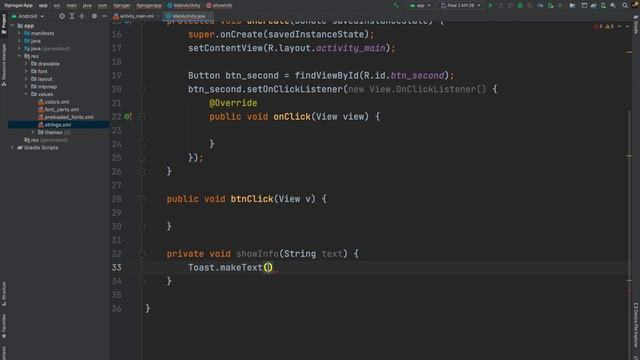
Task: Click Collapse All icon in Project panel
Action: [x=82, y=16]
